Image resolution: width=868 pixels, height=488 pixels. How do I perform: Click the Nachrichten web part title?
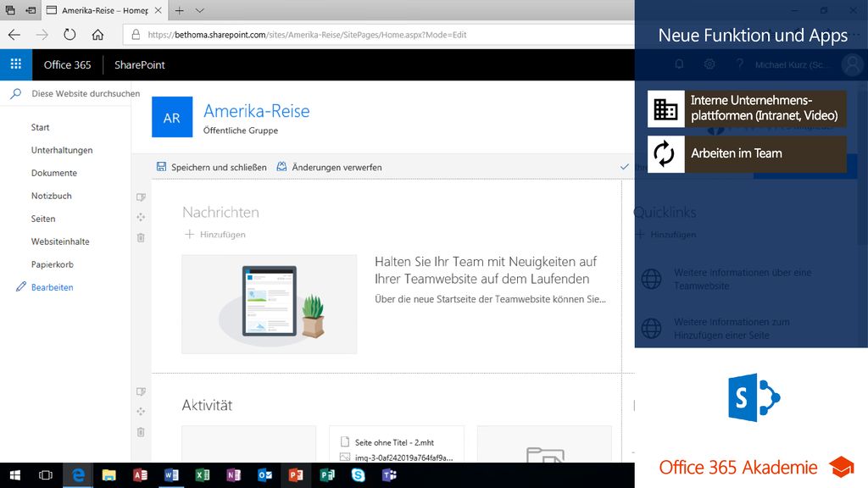coord(220,213)
